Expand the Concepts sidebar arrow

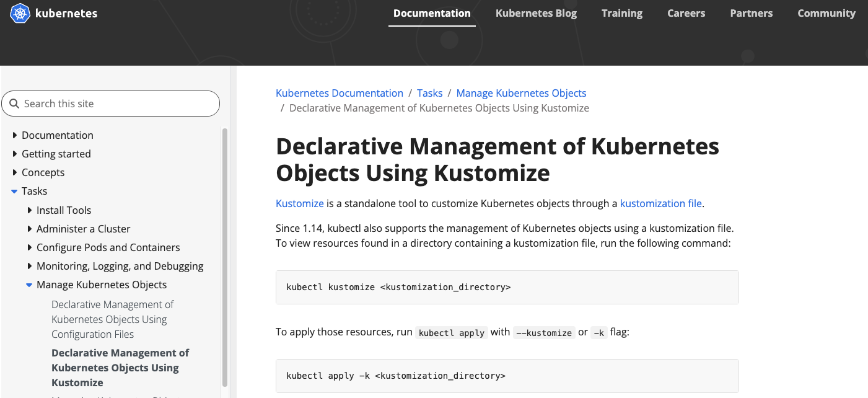click(x=14, y=172)
